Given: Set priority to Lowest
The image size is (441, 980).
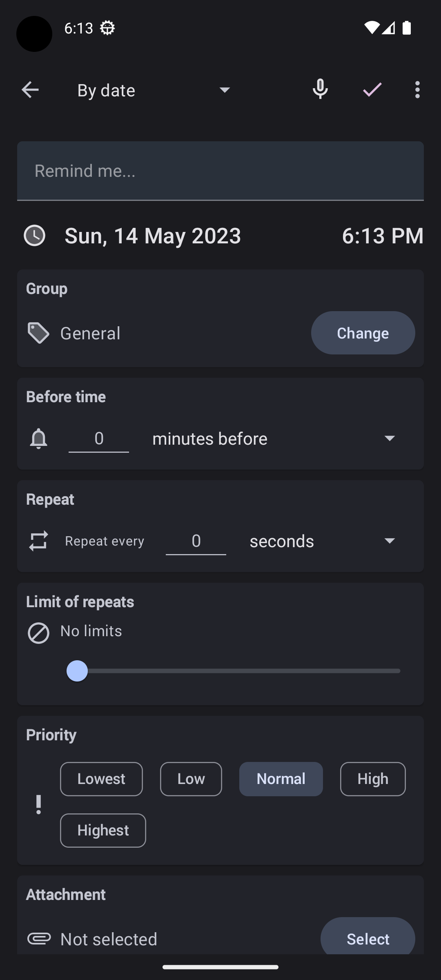Looking at the screenshot, I should coord(101,779).
